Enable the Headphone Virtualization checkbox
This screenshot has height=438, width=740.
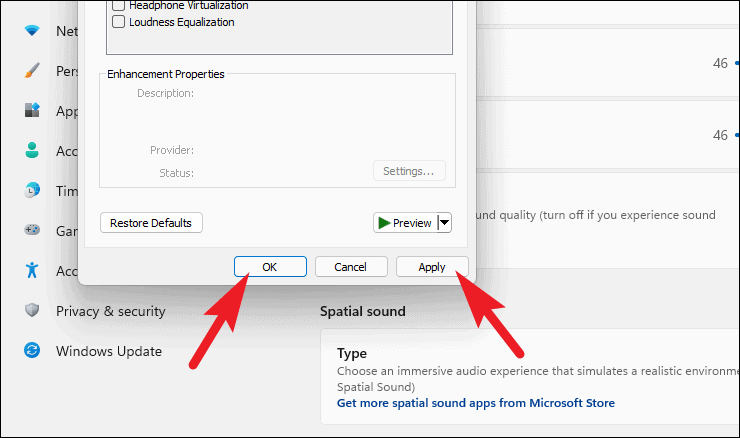[x=120, y=6]
